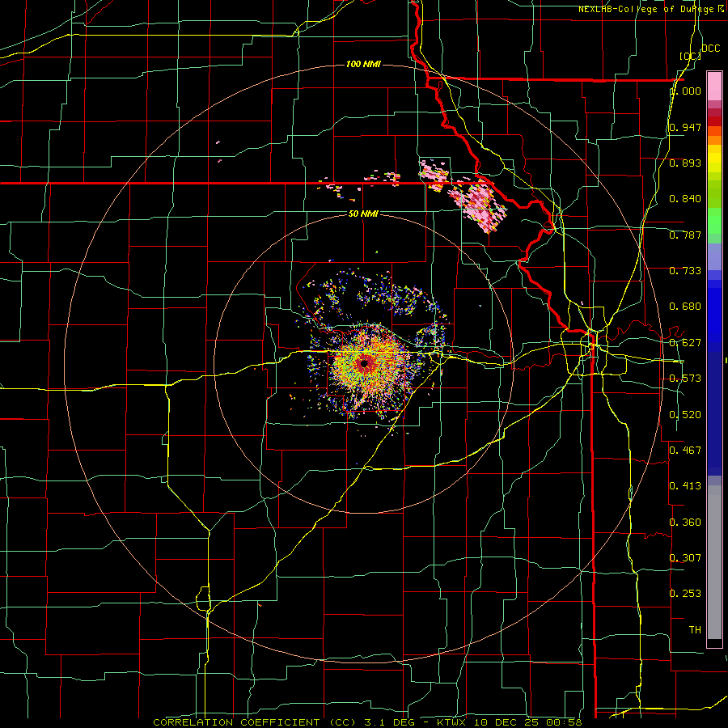The width and height of the screenshot is (728, 728).
Task: Select the 0.307 legend value
Action: (x=685, y=558)
